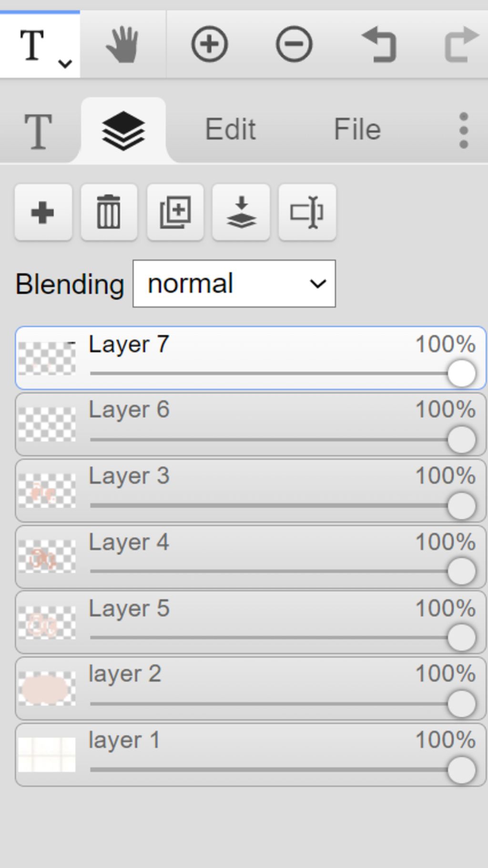Screen dimensions: 488x868
Task: Select Layer 6 in the list
Action: [251, 424]
